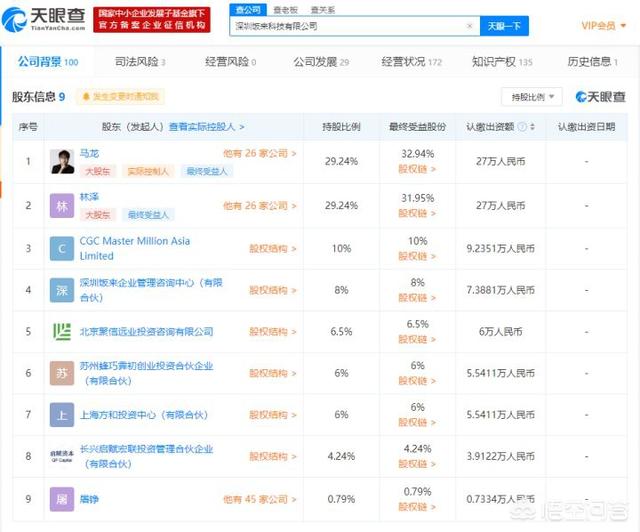
Task: Select the 查关系 search tab
Action: 322,10
